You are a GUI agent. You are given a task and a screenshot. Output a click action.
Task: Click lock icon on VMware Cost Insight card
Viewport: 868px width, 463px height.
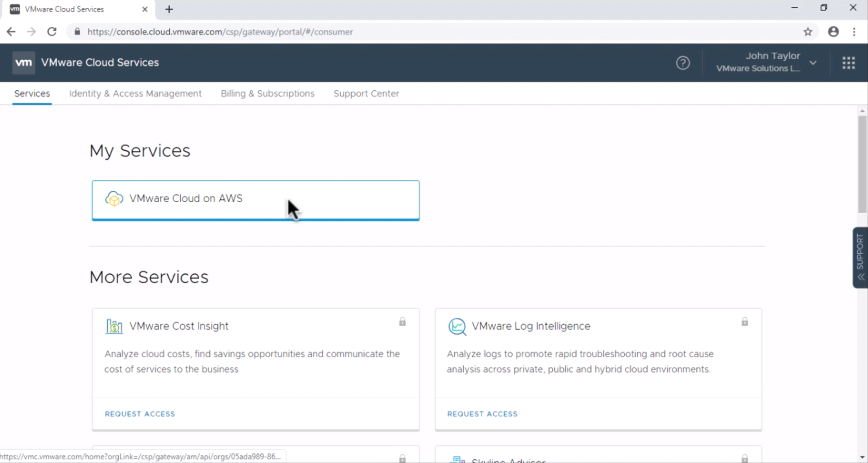point(402,322)
